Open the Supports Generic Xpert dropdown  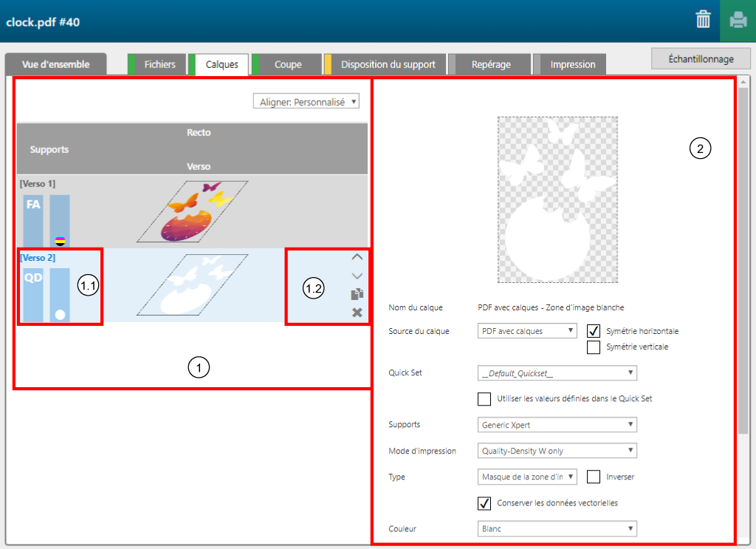pos(557,425)
